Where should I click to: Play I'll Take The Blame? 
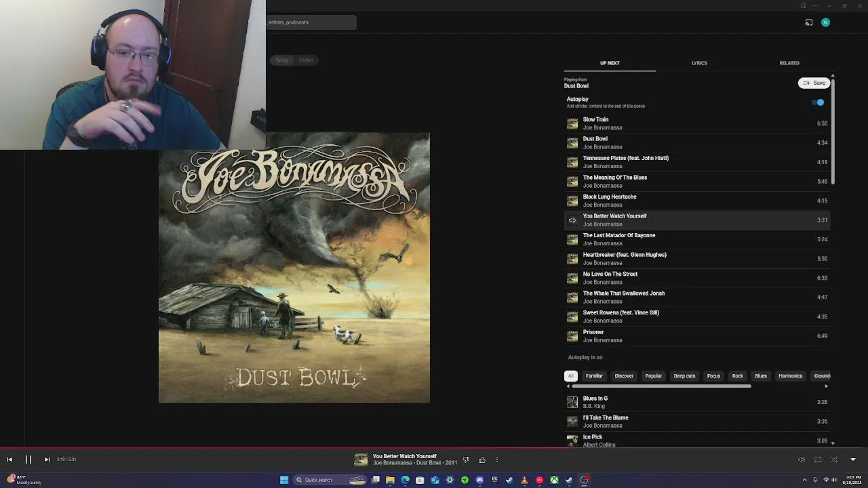coord(697,422)
